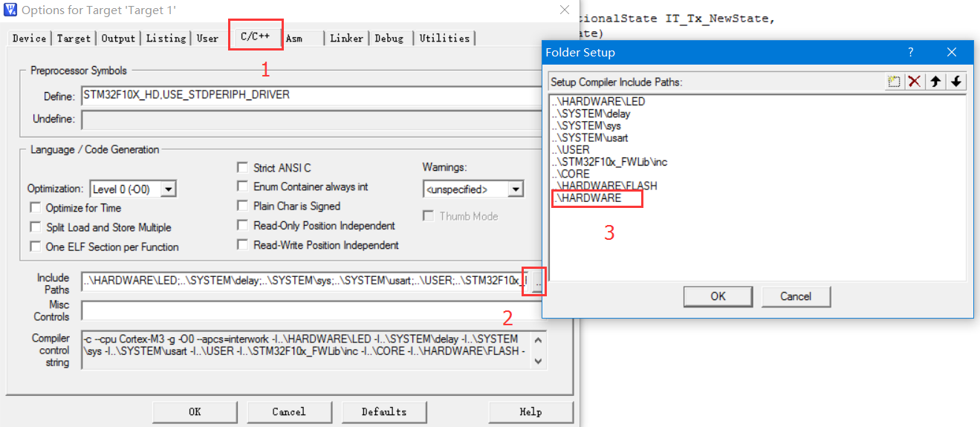Switch to the User tab
Viewport: 980px width, 427px height.
[x=207, y=38]
